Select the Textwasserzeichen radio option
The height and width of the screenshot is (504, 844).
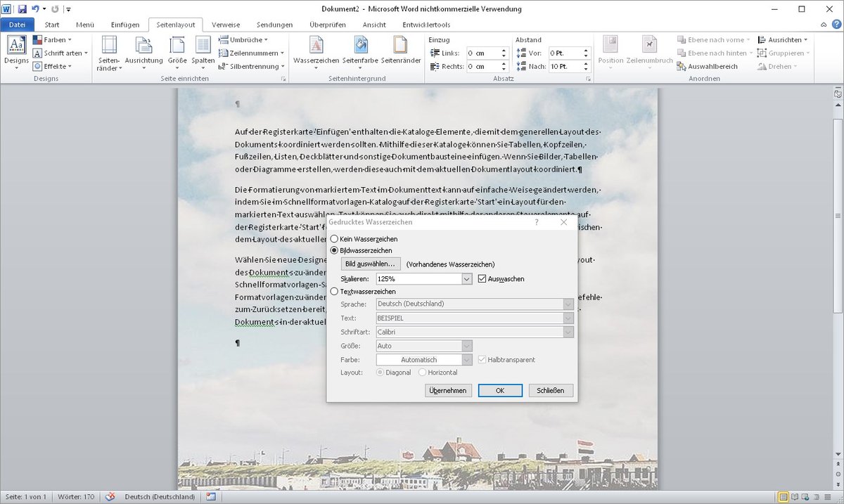pyautogui.click(x=334, y=291)
